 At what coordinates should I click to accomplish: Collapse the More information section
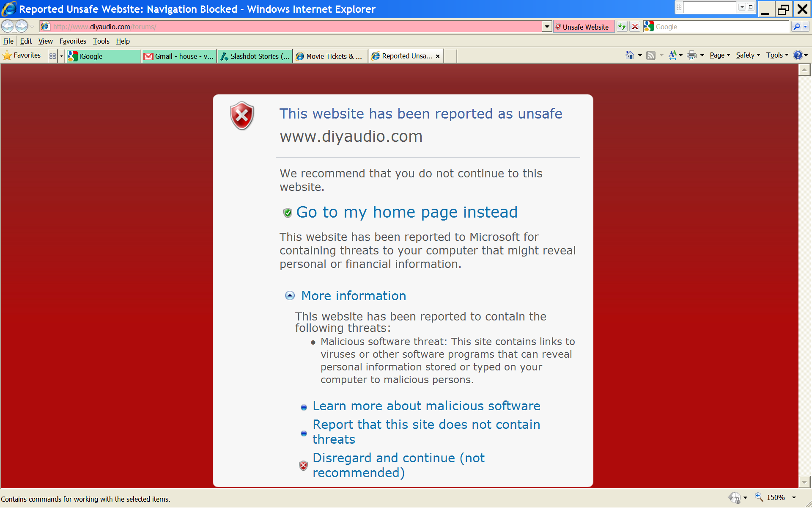click(290, 295)
